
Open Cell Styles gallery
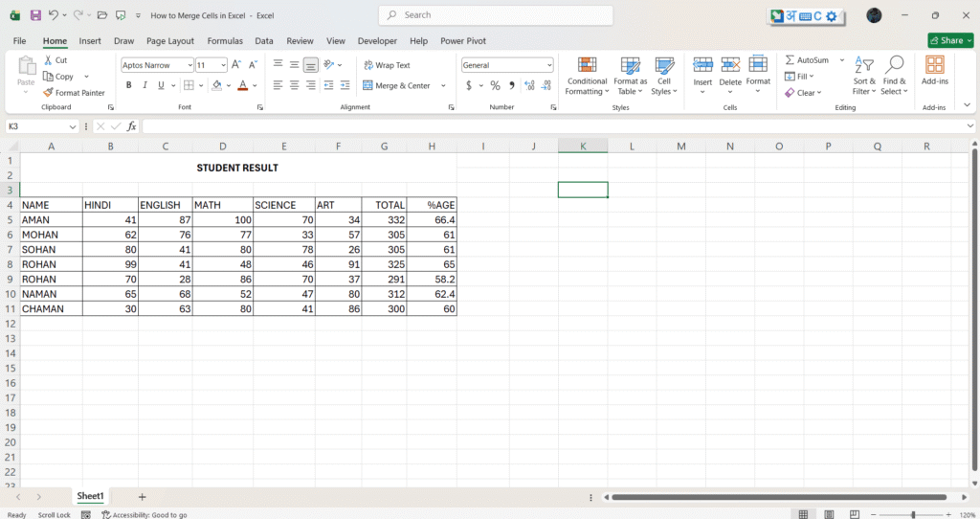664,77
